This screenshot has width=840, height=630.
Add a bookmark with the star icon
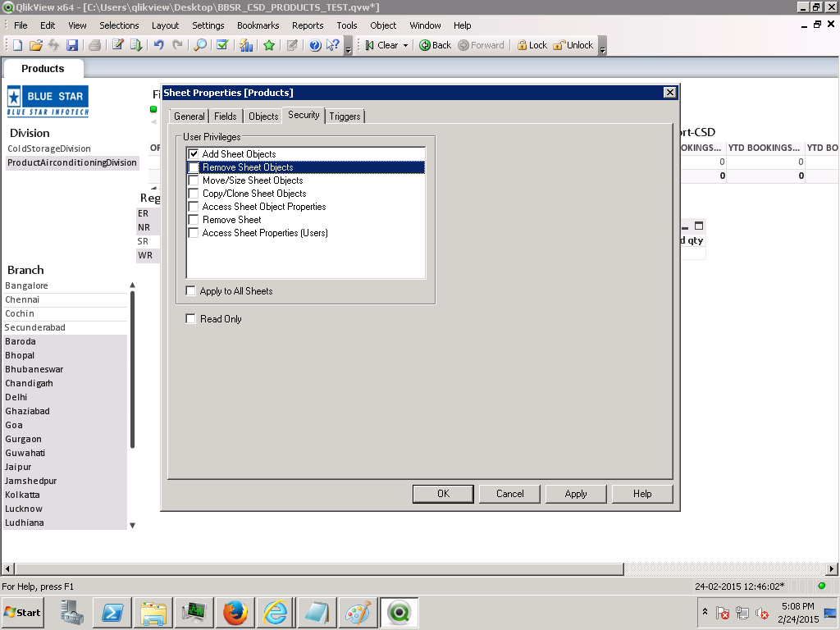click(x=269, y=46)
